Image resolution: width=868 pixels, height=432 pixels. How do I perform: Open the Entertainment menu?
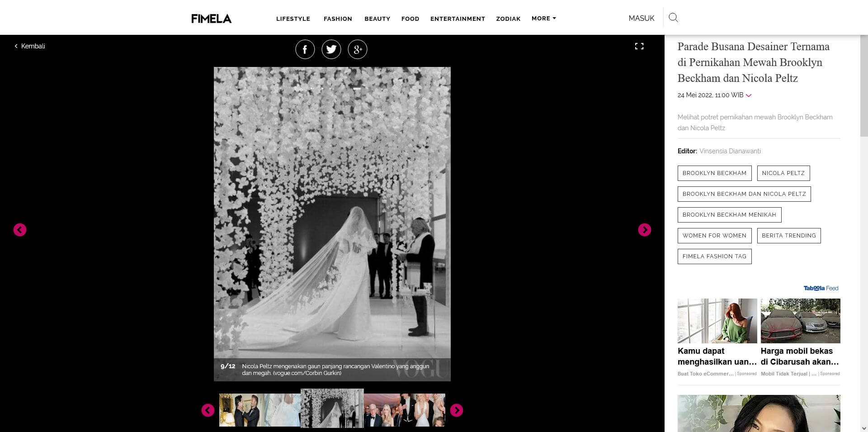click(458, 19)
